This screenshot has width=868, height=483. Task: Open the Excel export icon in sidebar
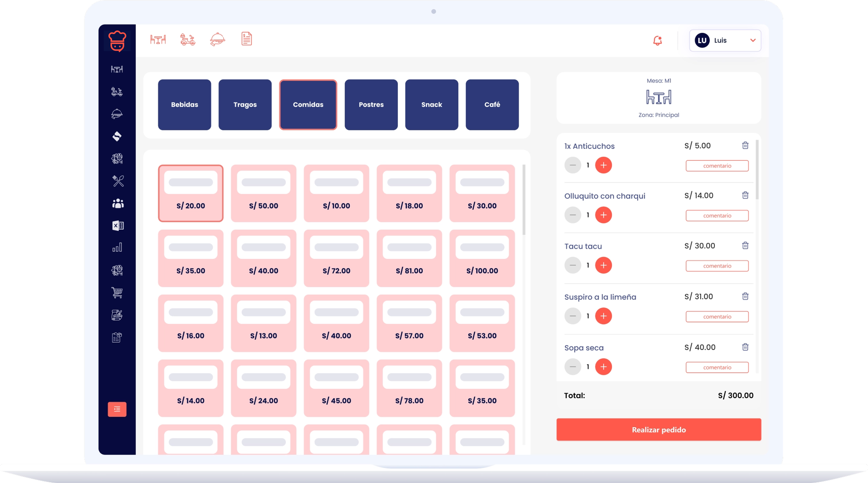[x=118, y=226]
